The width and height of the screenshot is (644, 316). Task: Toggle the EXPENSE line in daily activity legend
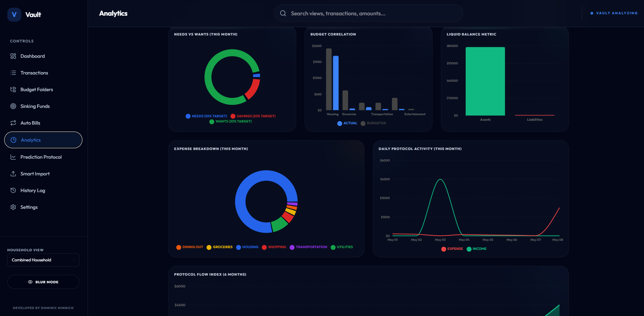tap(452, 249)
